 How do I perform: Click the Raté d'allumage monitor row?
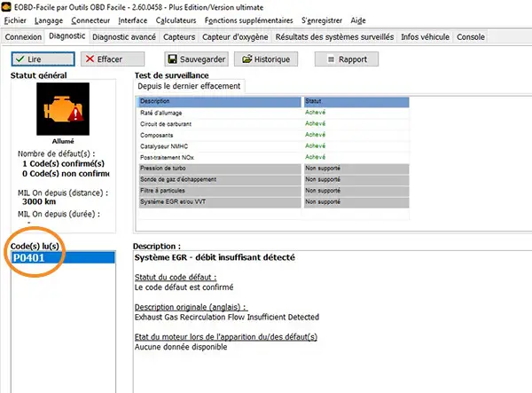220,113
